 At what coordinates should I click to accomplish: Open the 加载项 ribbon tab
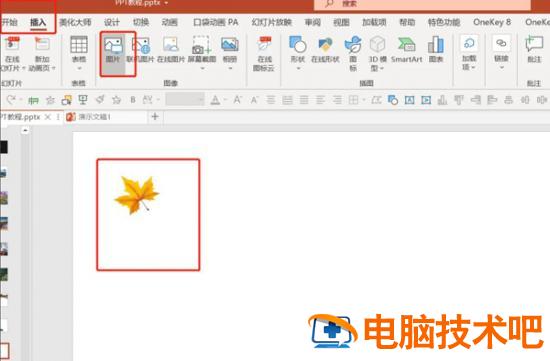(374, 22)
